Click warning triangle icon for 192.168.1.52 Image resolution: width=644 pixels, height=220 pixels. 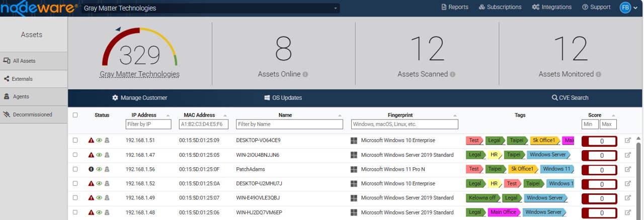pyautogui.click(x=91, y=184)
